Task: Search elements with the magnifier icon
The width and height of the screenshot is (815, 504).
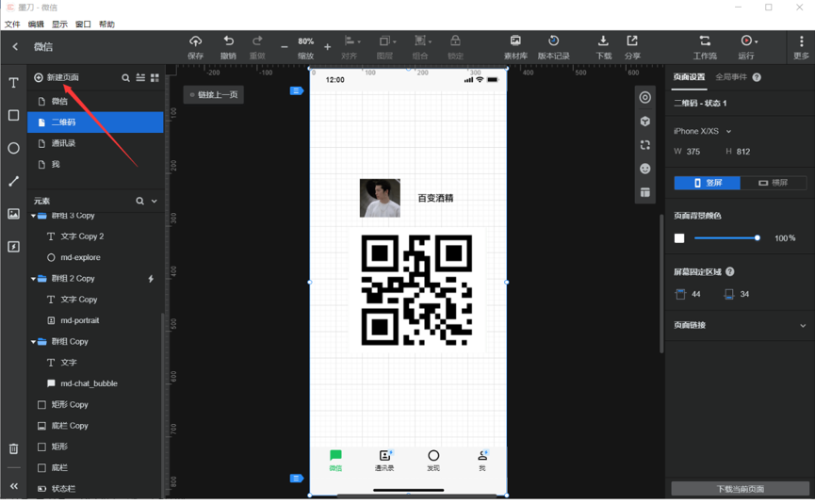Action: [139, 201]
